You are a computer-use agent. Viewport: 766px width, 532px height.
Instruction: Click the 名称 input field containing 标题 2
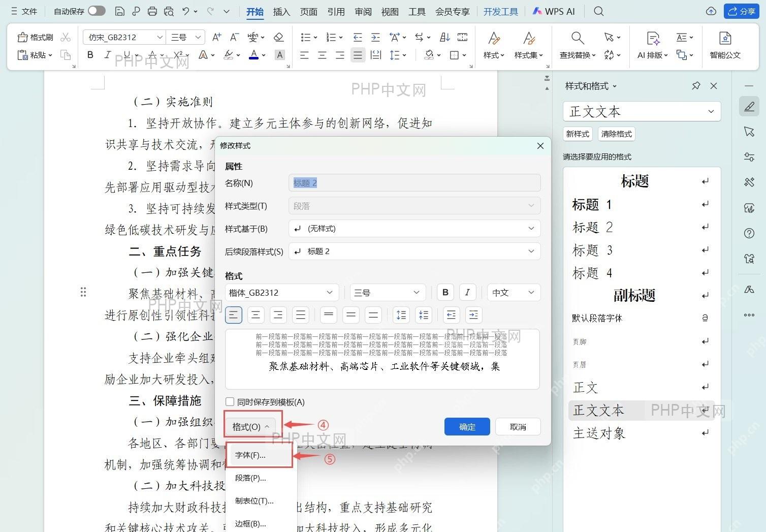[x=414, y=183]
